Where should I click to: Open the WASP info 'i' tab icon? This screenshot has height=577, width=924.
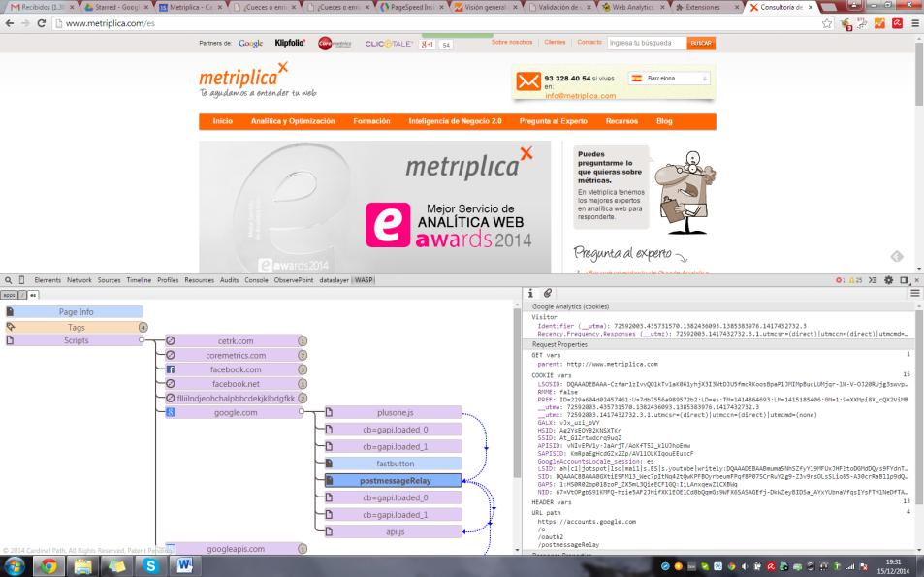(530, 293)
